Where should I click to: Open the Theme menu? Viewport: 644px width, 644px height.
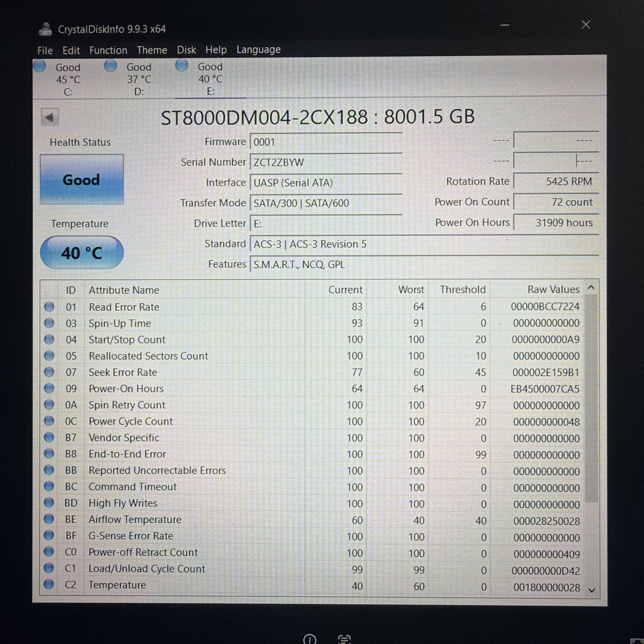click(x=152, y=50)
